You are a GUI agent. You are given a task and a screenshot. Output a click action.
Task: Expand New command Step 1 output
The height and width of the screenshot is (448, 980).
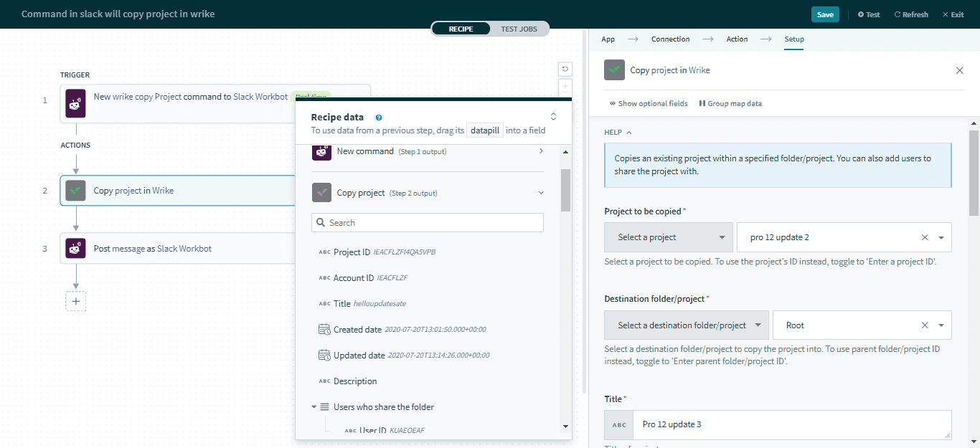coord(540,151)
